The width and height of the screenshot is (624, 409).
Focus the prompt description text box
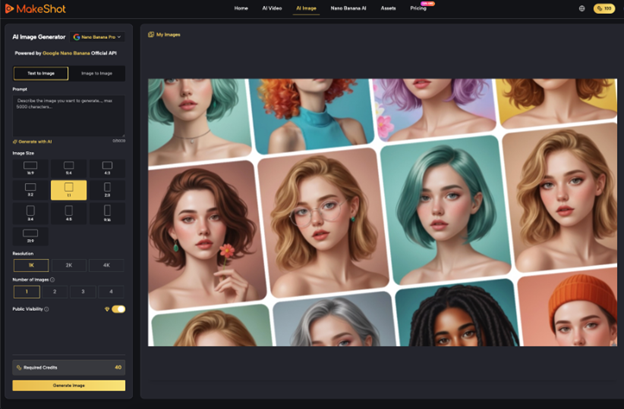[69, 116]
